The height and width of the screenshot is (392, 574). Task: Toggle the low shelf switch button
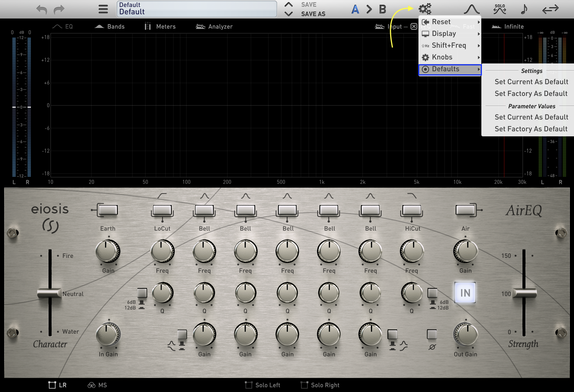pos(182,334)
